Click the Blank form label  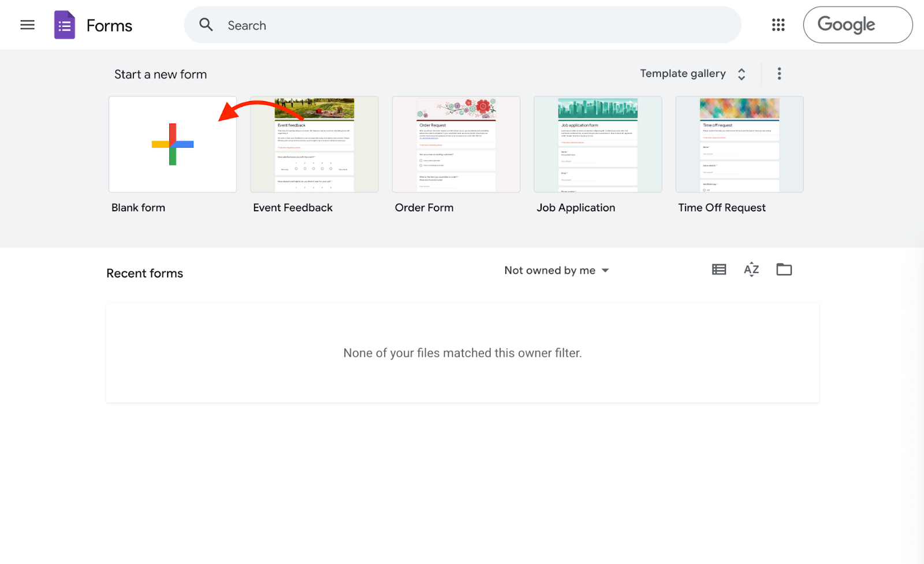(138, 208)
